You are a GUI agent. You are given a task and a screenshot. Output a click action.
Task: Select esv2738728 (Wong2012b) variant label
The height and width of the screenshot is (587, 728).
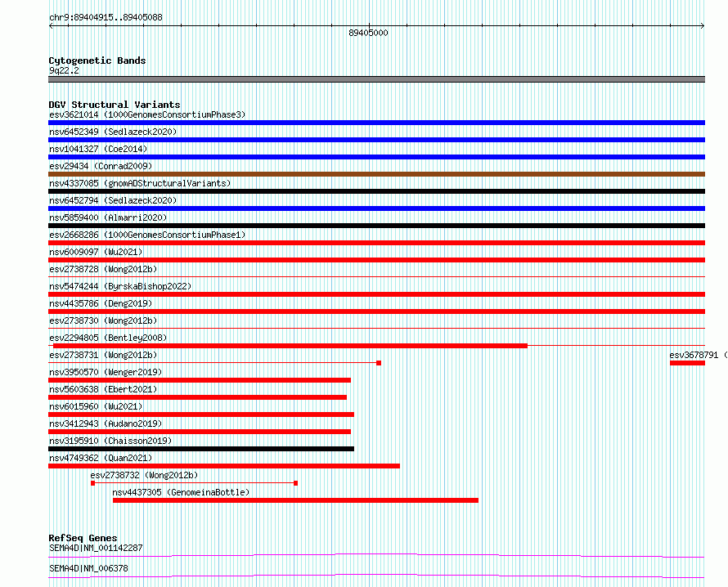[x=103, y=269]
